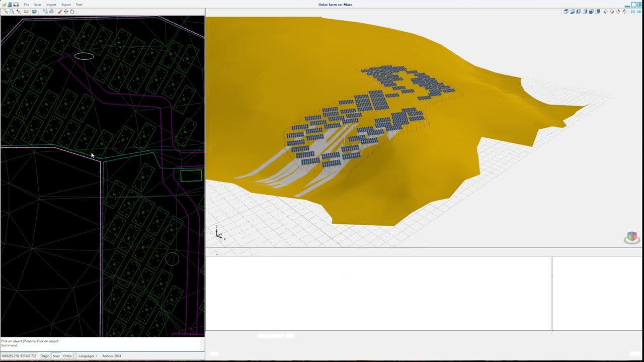Switch the viewport to 2D mode
Viewport: 644px width, 362px height.
(632, 12)
